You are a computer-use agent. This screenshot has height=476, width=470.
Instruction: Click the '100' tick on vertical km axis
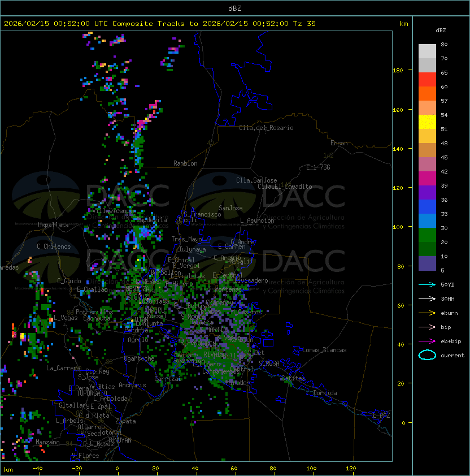pyautogui.click(x=398, y=227)
